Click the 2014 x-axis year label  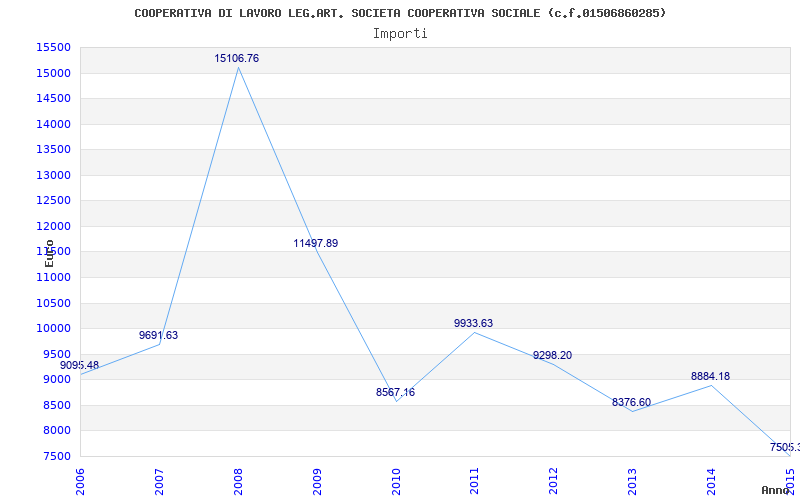click(x=711, y=481)
